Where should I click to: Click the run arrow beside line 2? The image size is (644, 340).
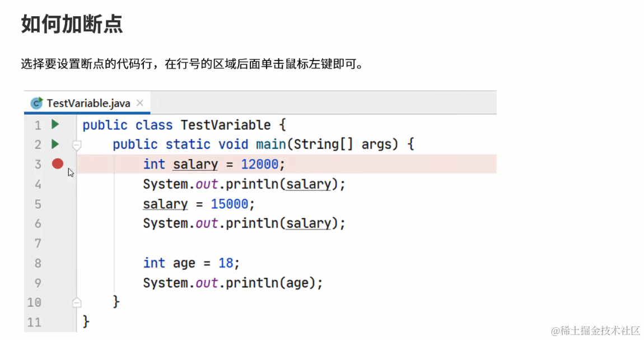tap(55, 144)
